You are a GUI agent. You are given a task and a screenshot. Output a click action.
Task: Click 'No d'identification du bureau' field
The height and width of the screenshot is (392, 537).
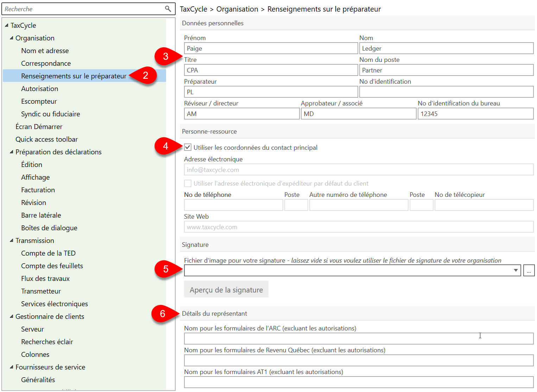476,114
